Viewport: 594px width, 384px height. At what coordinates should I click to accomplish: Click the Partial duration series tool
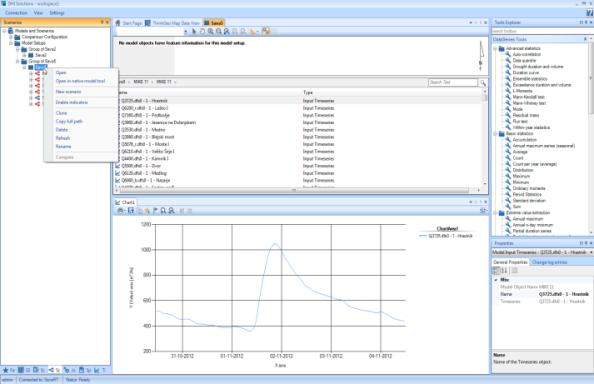(532, 231)
